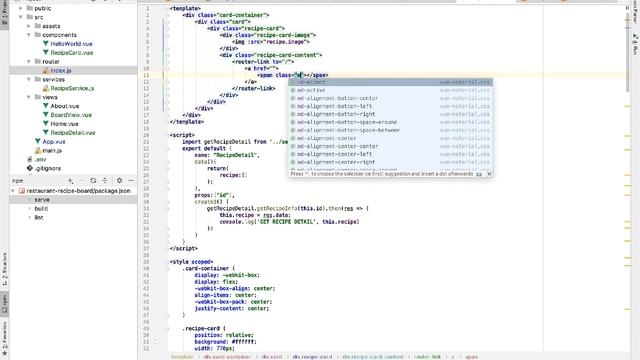640x360 pixels.
Task: Open npm panel settings gear
Action: [119, 180]
